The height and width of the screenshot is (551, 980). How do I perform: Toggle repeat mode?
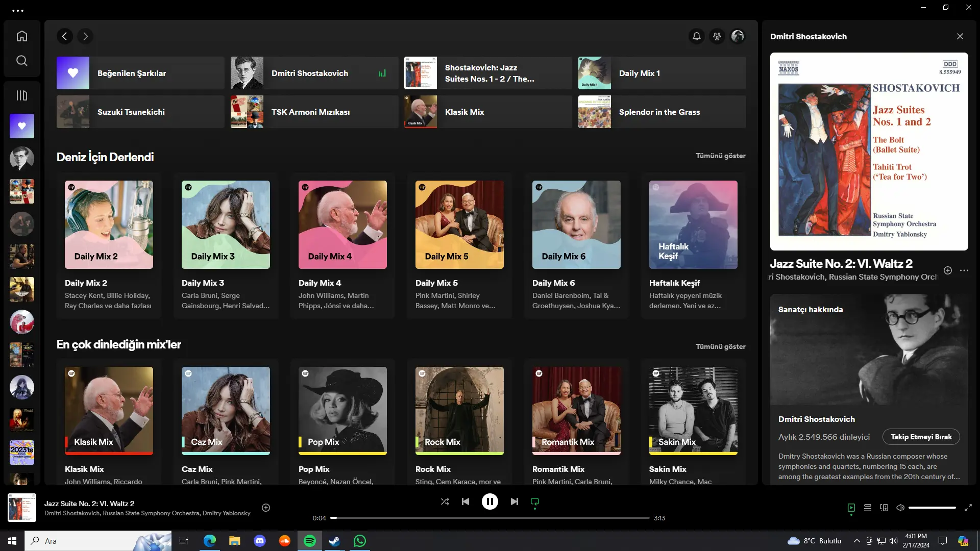pos(535,502)
